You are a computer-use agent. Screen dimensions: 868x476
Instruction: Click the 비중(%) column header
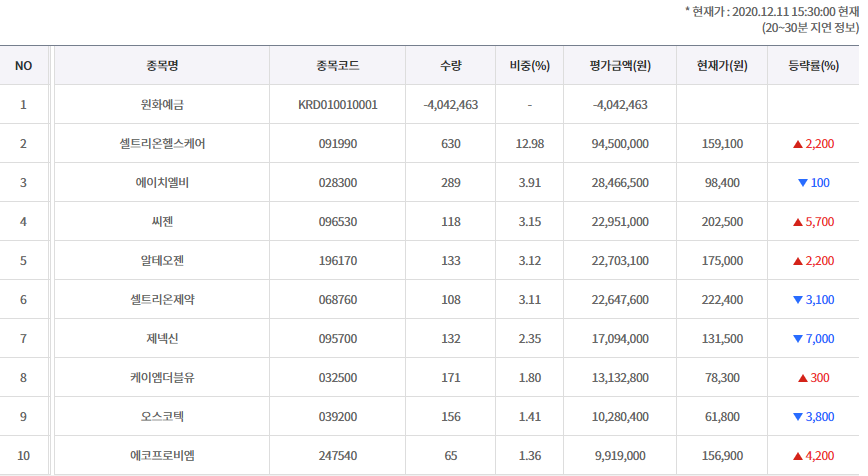(x=530, y=66)
